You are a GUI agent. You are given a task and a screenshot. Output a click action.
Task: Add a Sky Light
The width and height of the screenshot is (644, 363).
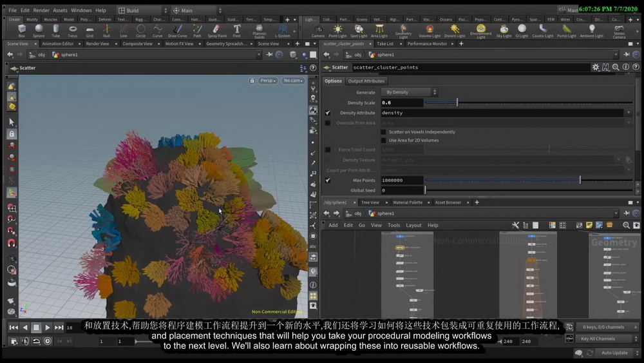pos(504,31)
